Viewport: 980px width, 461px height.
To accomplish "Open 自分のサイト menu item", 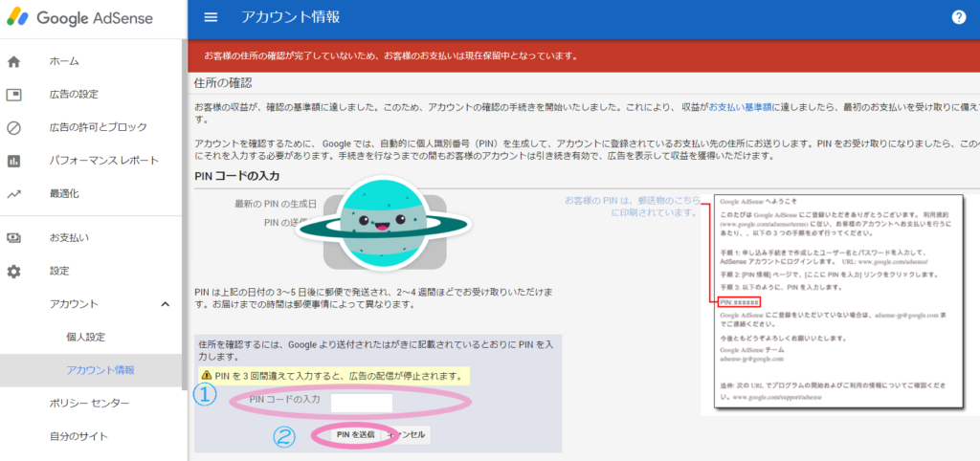I will coord(78,437).
